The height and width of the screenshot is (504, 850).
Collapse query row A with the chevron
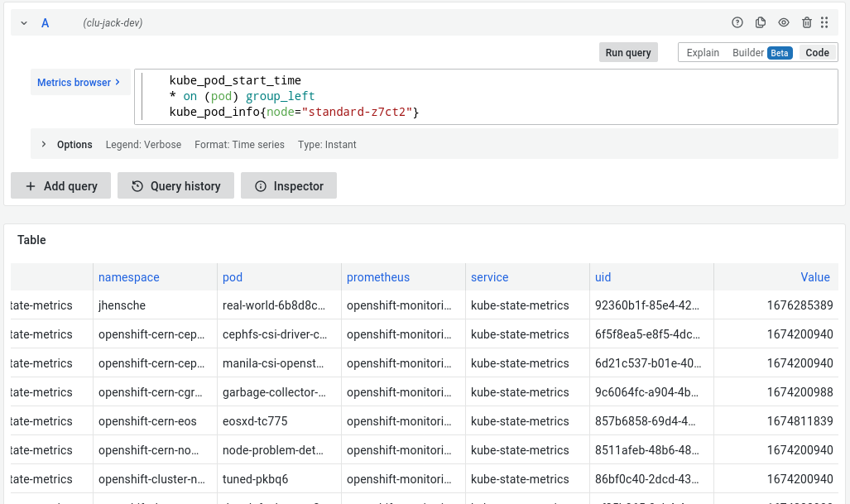click(x=25, y=23)
